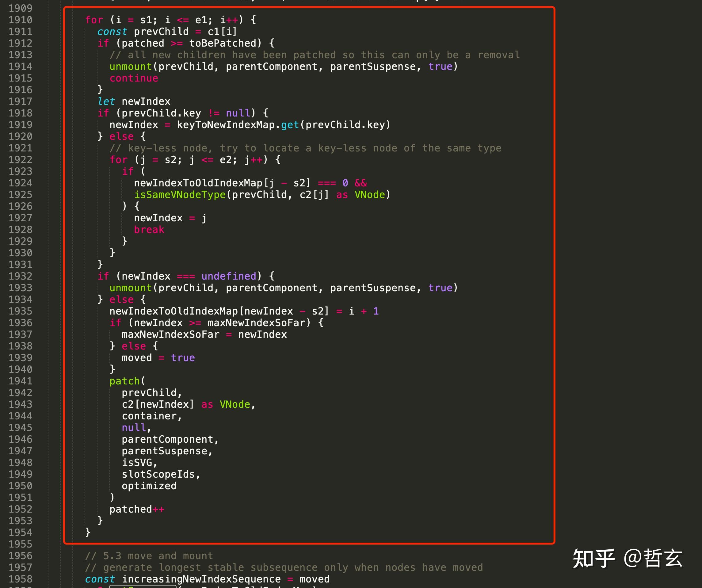Screen dimensions: 702x588
Task: Click 'moved = true' assignment
Action: pos(158,358)
